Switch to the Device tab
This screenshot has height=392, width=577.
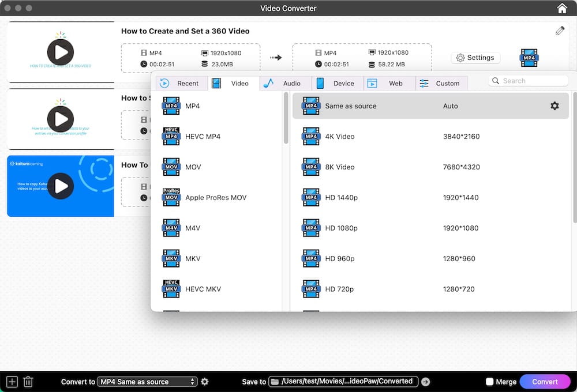point(337,84)
